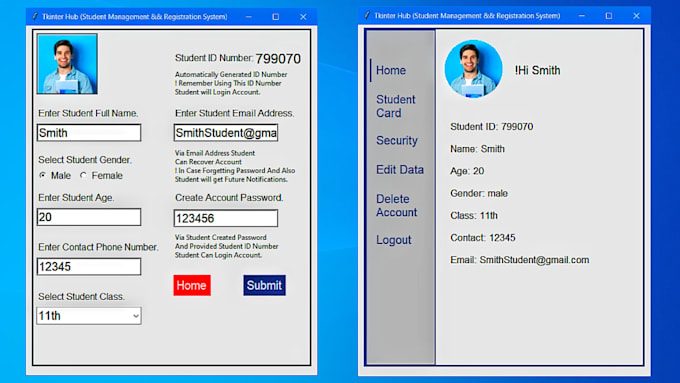Open Student Card in the sidebar
This screenshot has height=383, width=680.
tap(396, 106)
